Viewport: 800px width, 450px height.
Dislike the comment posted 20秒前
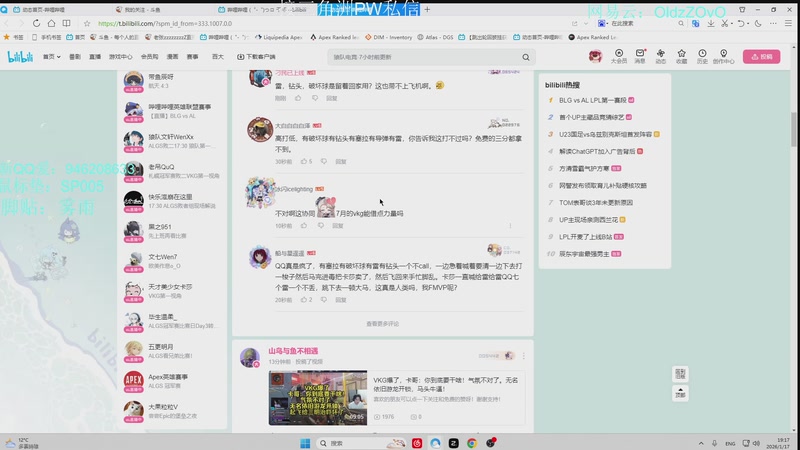pyautogui.click(x=323, y=300)
